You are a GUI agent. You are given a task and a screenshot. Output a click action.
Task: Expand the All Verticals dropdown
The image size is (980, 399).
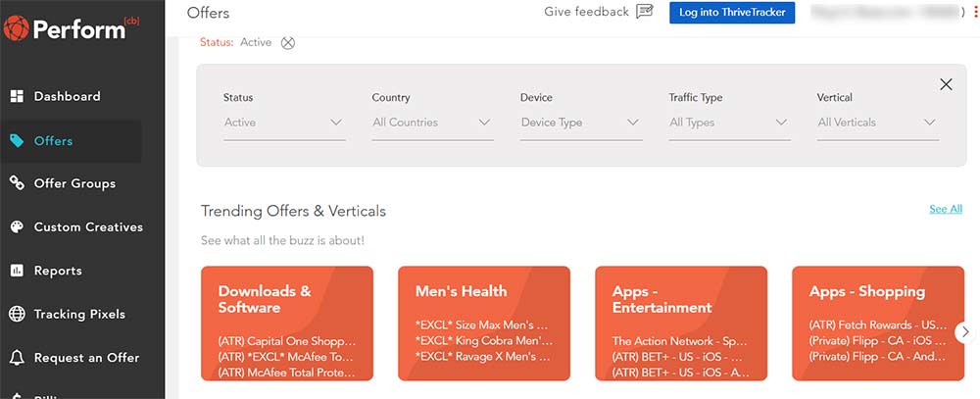click(x=878, y=123)
